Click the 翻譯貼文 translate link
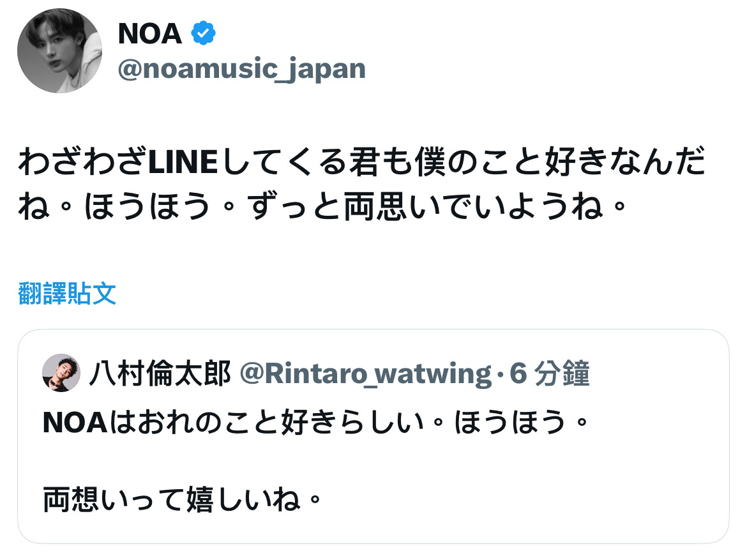 point(67,293)
